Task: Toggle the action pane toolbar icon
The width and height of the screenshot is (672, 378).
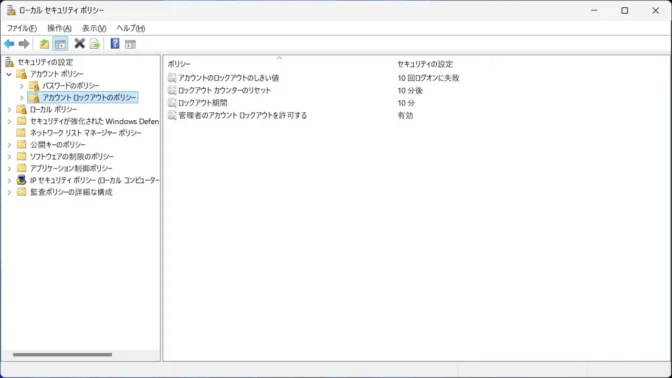Action: (x=130, y=44)
